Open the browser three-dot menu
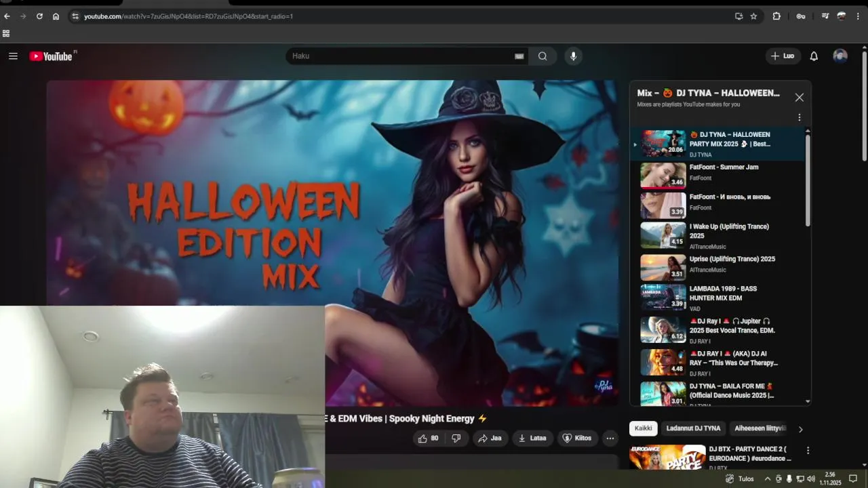 (x=859, y=16)
